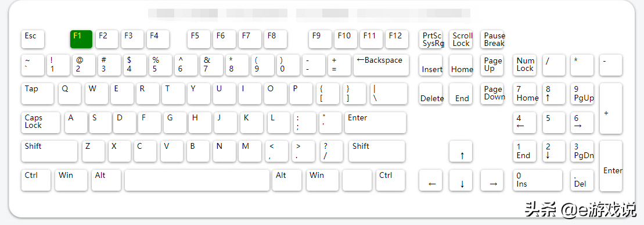Click the Page Down key
644x225 pixels.
tap(493, 94)
